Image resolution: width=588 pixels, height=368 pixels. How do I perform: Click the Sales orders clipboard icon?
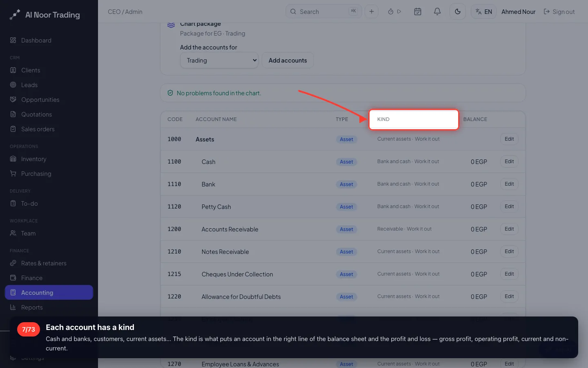coord(13,129)
